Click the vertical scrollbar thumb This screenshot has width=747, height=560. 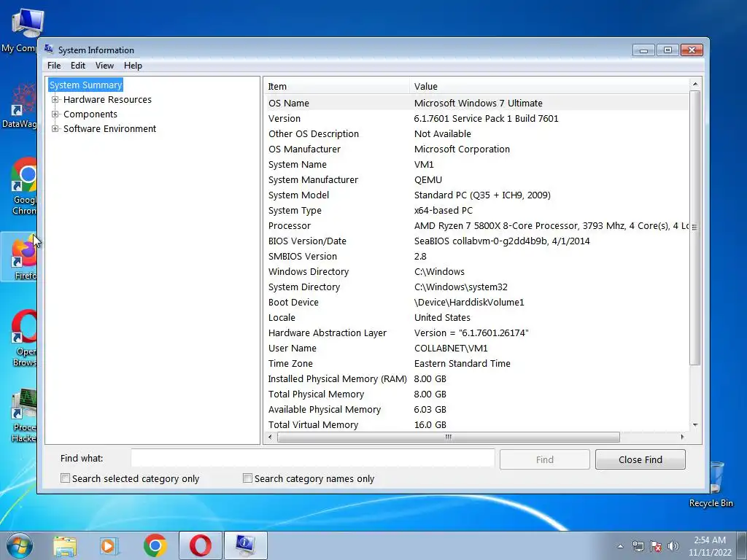click(x=695, y=227)
